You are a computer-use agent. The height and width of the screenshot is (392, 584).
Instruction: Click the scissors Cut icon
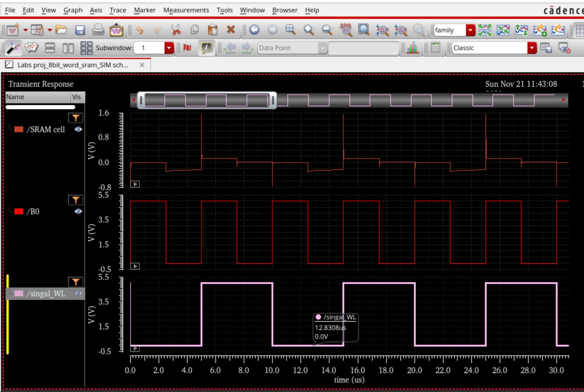pos(176,30)
